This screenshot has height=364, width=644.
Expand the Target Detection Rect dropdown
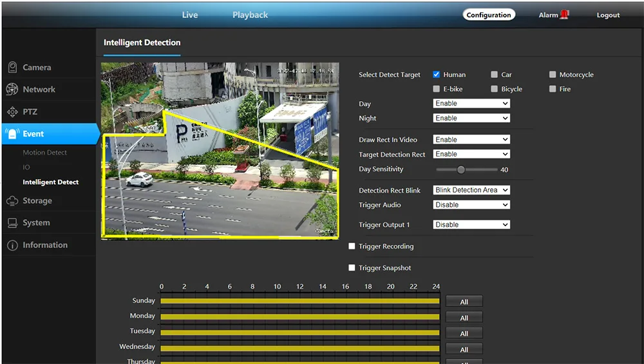[x=471, y=154]
